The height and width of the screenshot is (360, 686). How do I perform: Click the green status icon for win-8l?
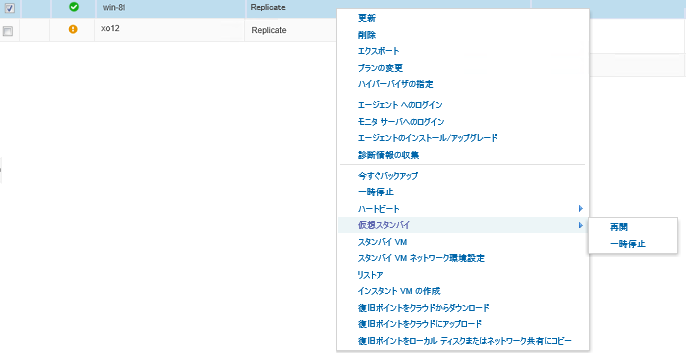(74, 7)
